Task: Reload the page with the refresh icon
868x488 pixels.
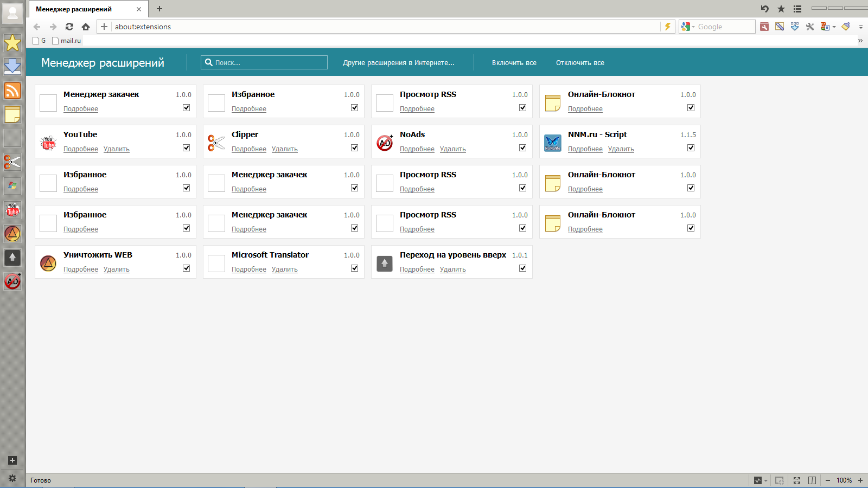Action: pos(69,27)
